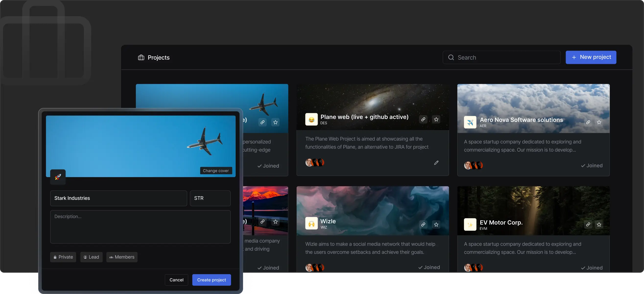Viewport: 644px width, 294px height.
Task: Star the Aero Nova Software solutions project
Action: 599,122
